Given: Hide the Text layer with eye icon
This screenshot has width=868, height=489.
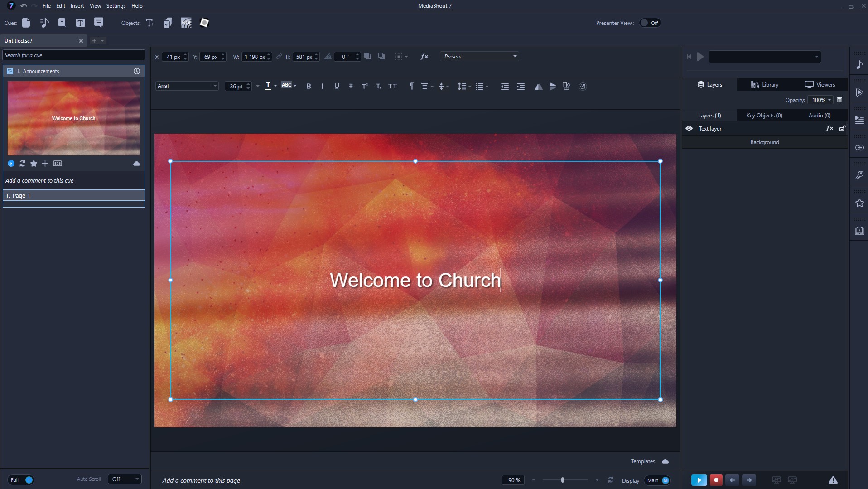Looking at the screenshot, I should [689, 129].
